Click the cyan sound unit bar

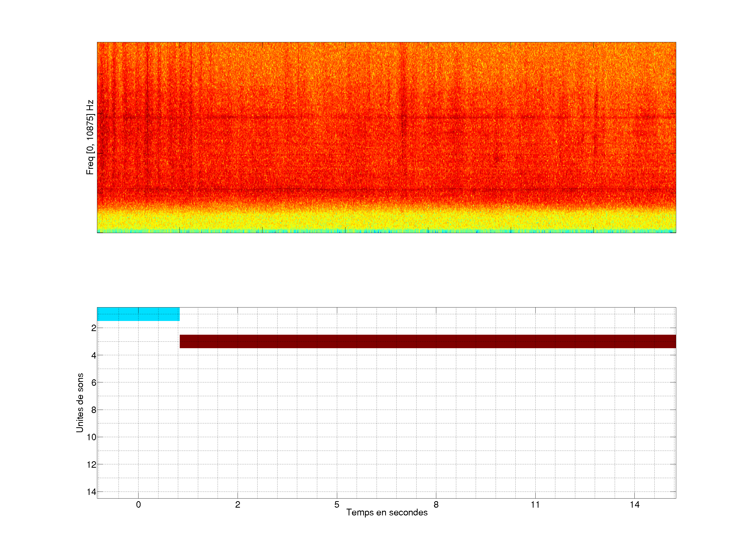pyautogui.click(x=138, y=314)
